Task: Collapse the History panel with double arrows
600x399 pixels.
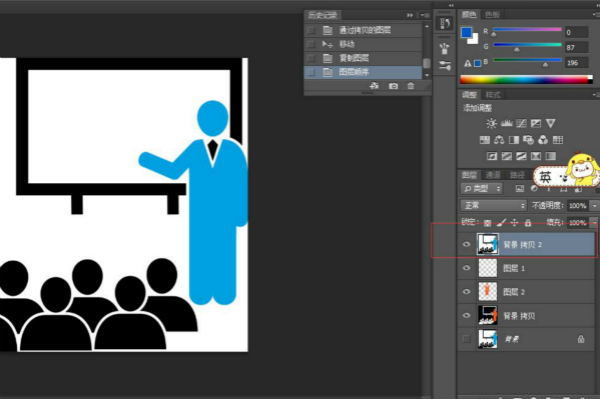Action: [x=410, y=15]
